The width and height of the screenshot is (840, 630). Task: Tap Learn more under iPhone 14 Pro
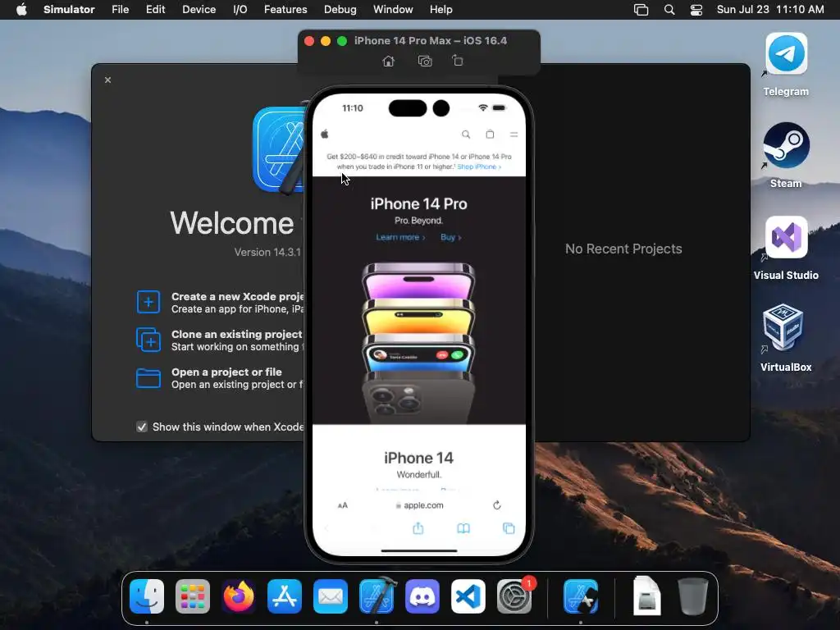(400, 237)
